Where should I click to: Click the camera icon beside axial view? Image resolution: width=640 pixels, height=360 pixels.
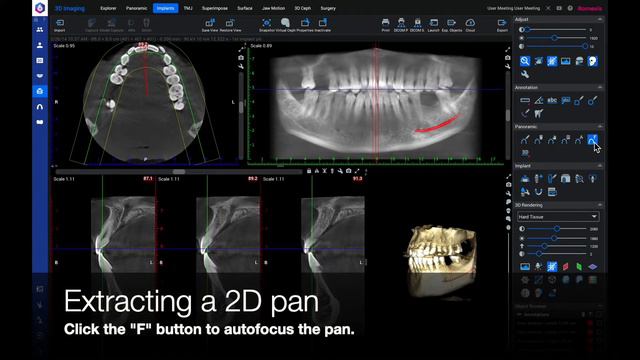(x=241, y=58)
